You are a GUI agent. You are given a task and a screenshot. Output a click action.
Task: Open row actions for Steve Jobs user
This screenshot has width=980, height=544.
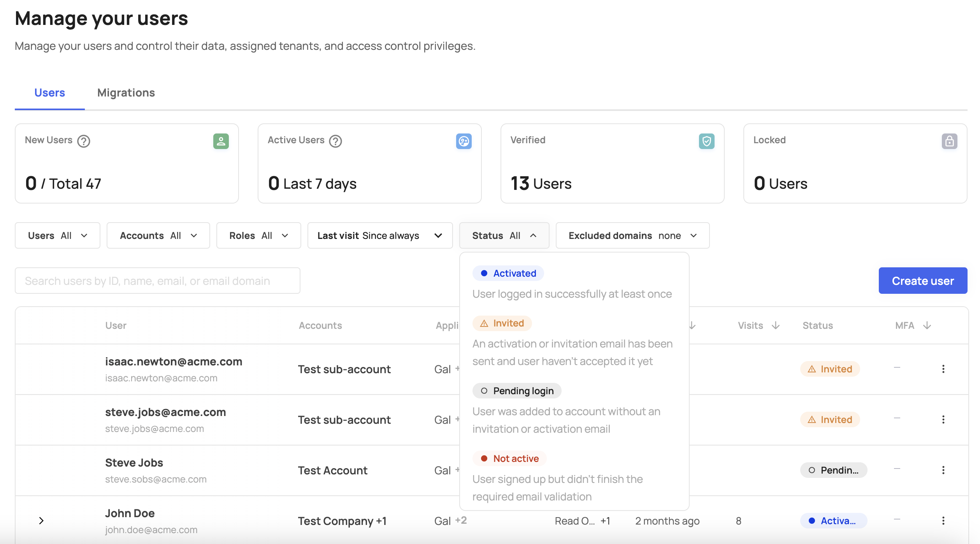943,470
